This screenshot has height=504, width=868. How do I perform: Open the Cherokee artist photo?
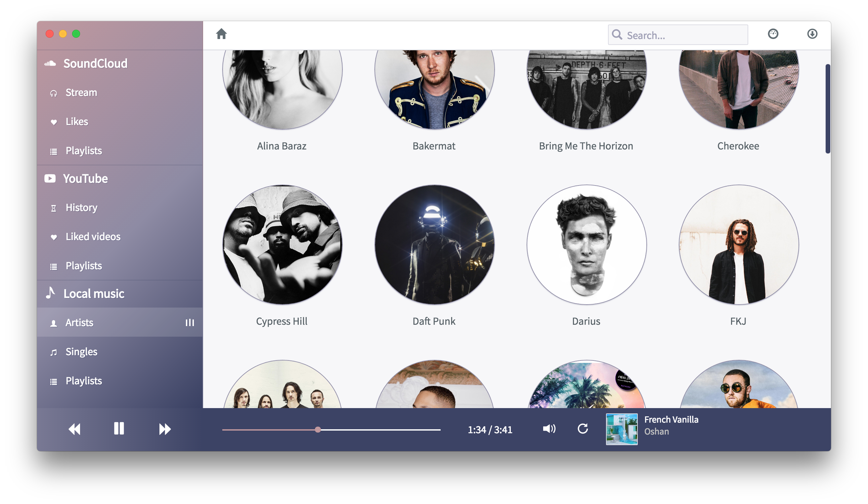(x=739, y=90)
